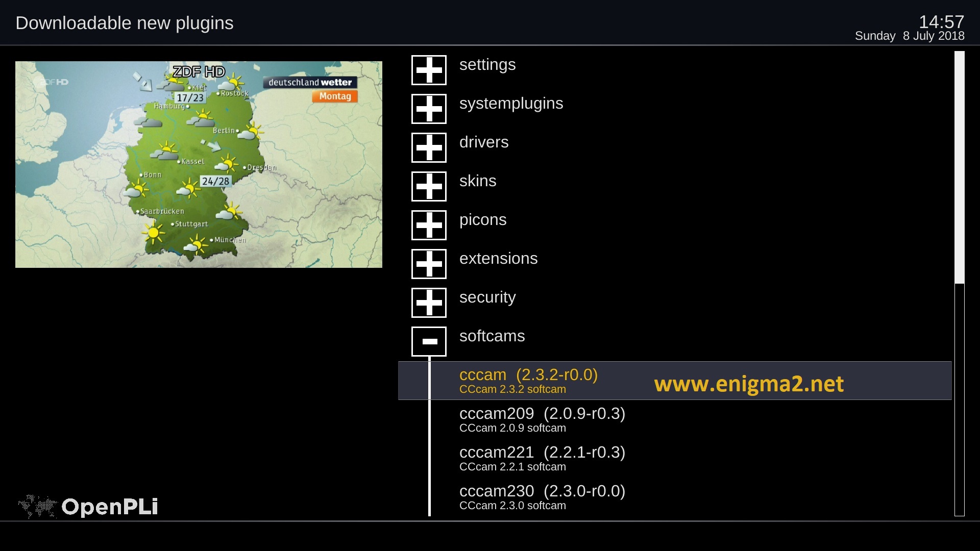980x551 pixels.
Task: Choose cccam209 (2.0.9-r0.3) plugin entry
Action: [675, 419]
